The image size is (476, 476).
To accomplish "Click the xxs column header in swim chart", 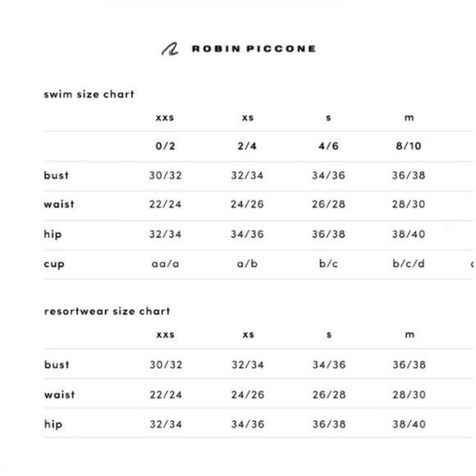I will pos(165,117).
